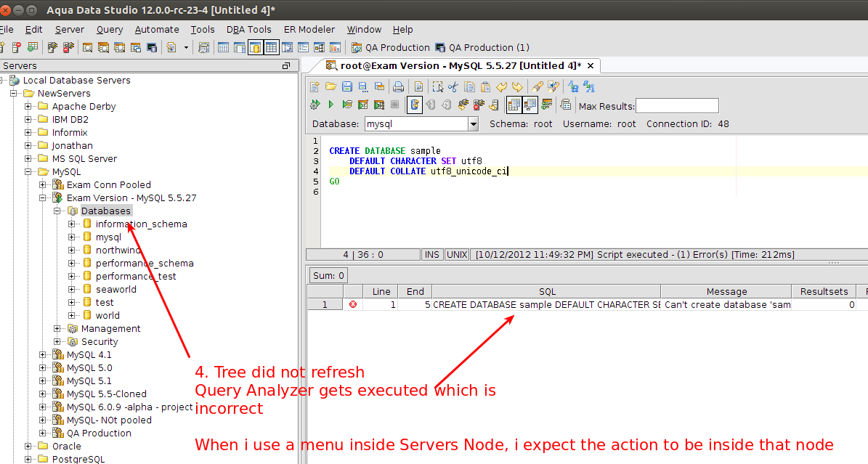This screenshot has height=464, width=868.
Task: Open dropdown arrow next to script icon
Action: click(186, 48)
